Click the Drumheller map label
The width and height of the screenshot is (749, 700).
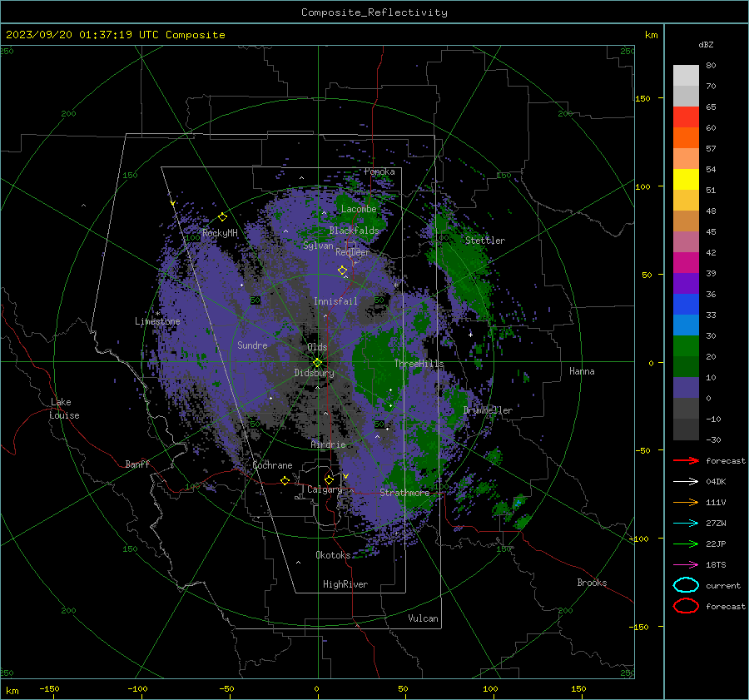click(x=488, y=410)
